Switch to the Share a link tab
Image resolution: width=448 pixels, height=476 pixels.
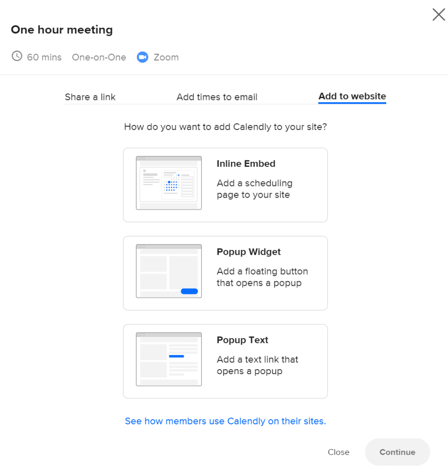click(90, 97)
